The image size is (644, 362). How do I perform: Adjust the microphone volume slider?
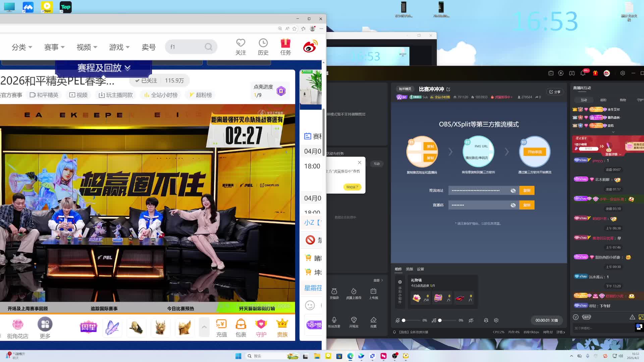404,320
